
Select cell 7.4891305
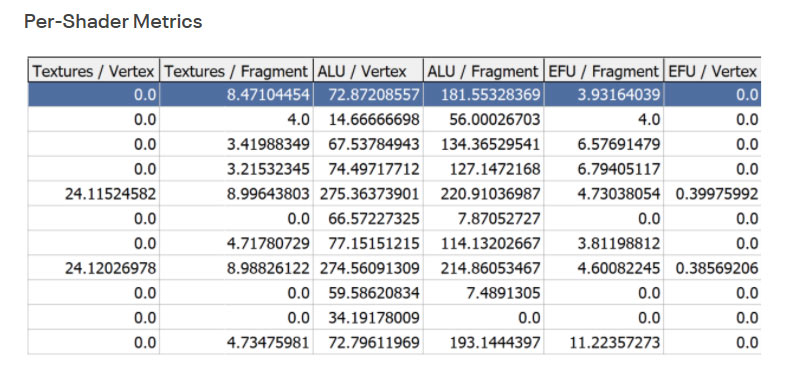click(x=483, y=293)
